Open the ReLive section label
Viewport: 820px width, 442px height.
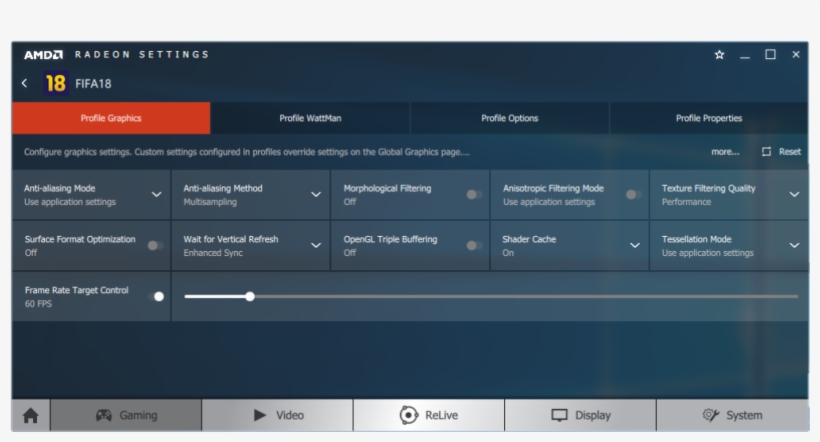[x=441, y=415]
